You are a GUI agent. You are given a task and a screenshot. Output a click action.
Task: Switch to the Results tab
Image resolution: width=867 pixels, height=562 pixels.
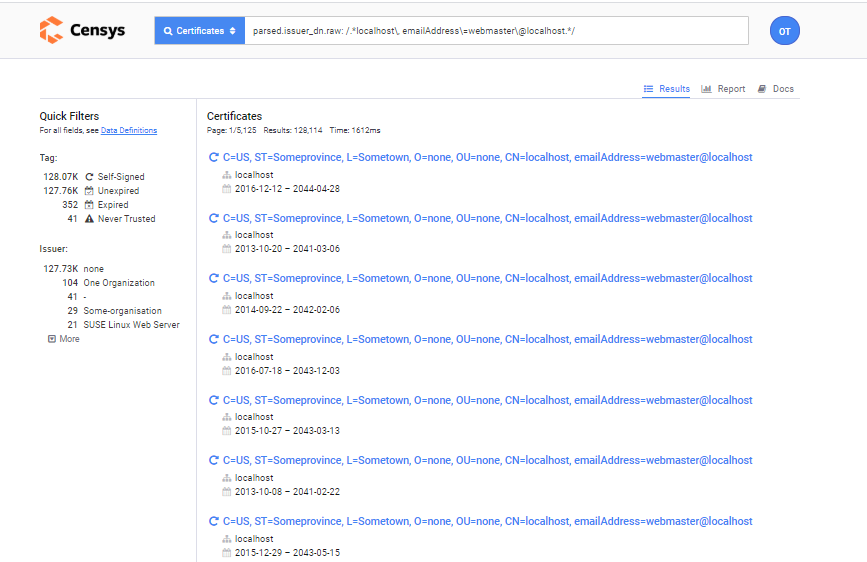click(x=666, y=89)
